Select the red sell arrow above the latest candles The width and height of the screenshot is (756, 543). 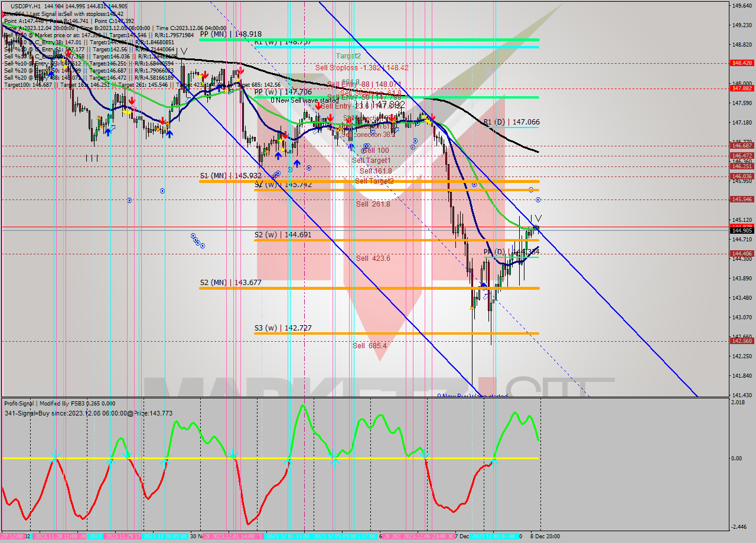tap(432, 117)
